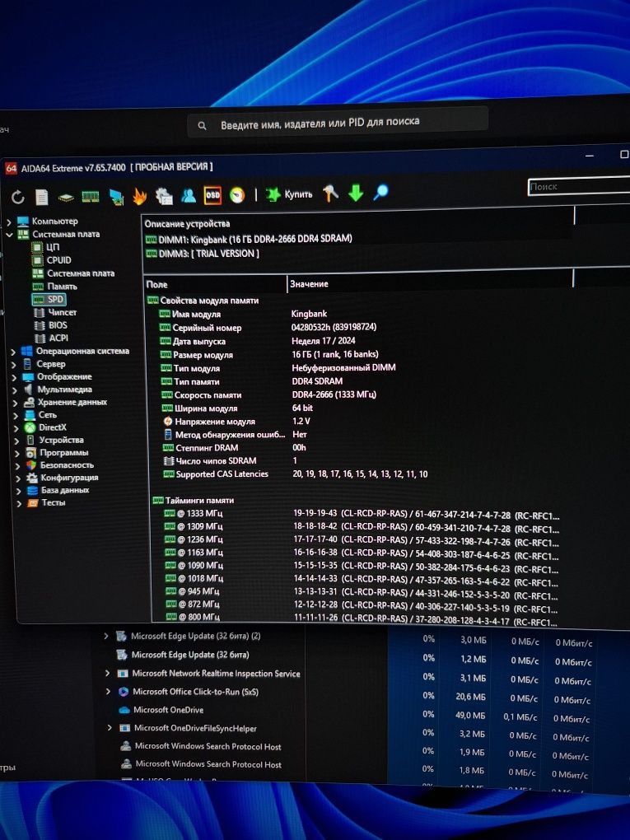The height and width of the screenshot is (840, 630).
Task: Click the PID search box above AIDA64
Action: tap(338, 122)
